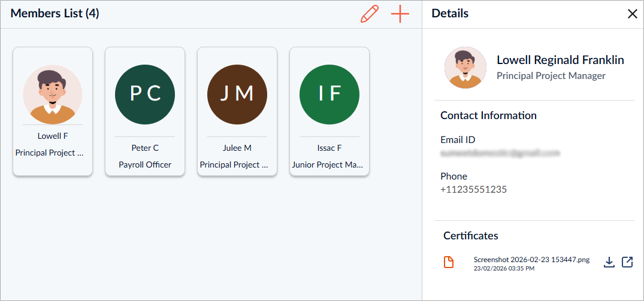
Task: Click the blurred Email ID value
Action: (x=500, y=153)
